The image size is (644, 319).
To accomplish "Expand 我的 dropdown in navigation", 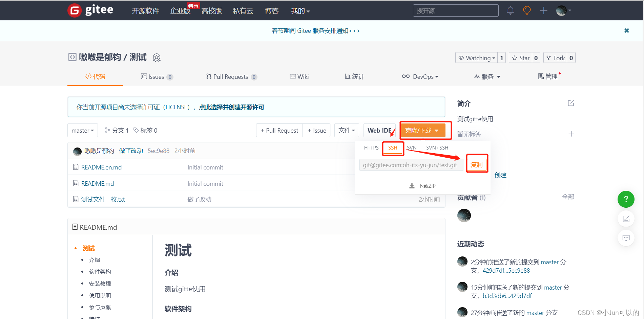I will (300, 11).
